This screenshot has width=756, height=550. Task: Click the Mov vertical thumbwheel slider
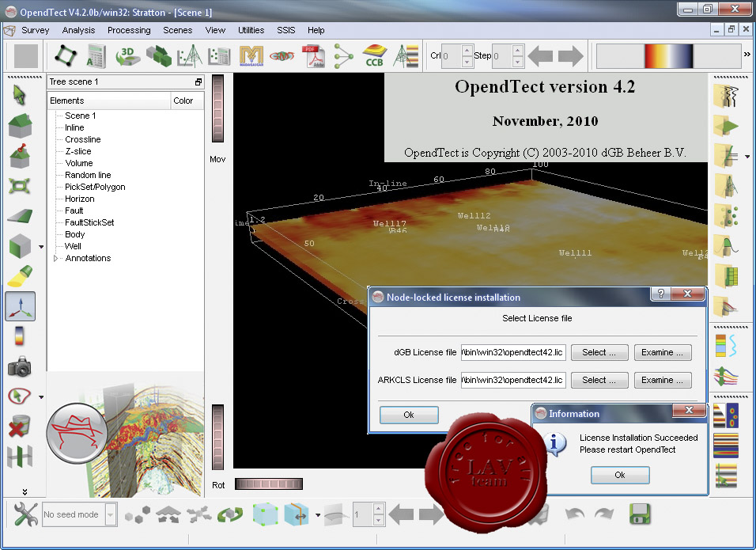coord(218,108)
